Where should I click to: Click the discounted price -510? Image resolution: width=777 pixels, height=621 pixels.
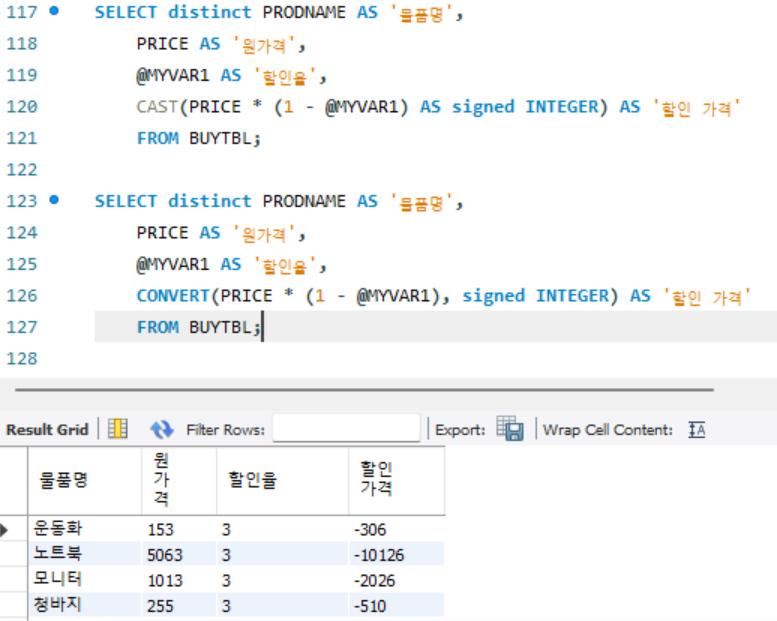[x=396, y=606]
